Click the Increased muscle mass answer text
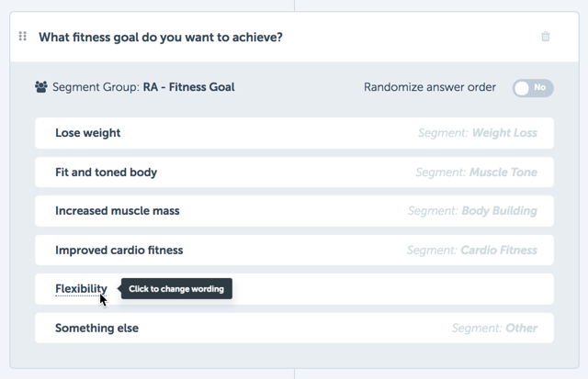Image resolution: width=588 pixels, height=379 pixels. (x=118, y=211)
